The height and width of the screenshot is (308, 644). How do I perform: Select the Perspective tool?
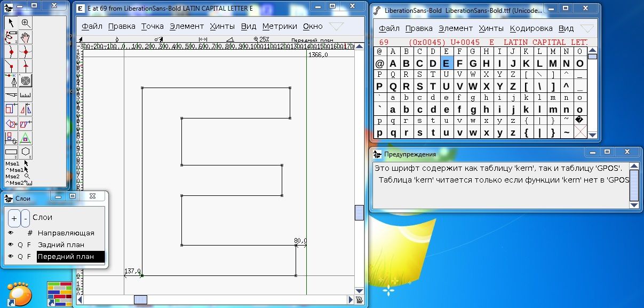[26, 138]
